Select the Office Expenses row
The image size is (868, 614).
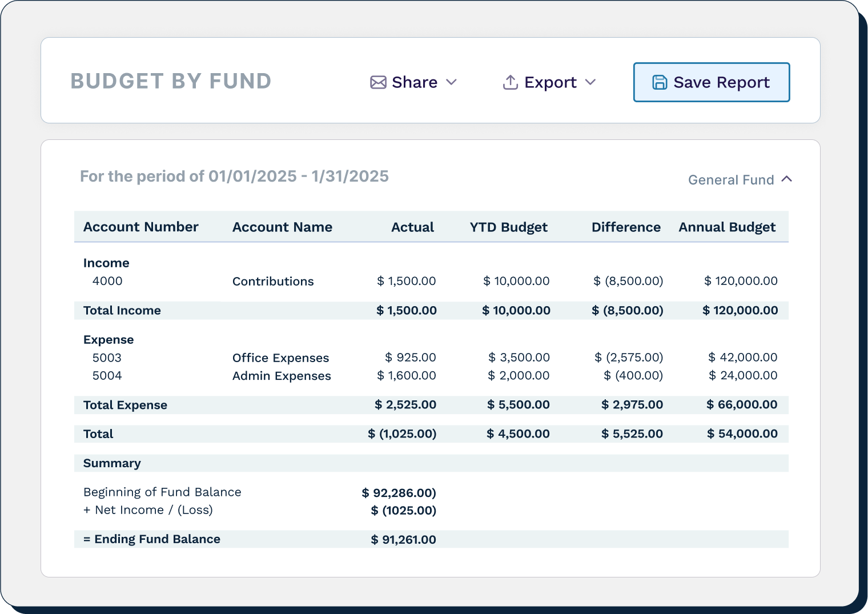point(400,358)
